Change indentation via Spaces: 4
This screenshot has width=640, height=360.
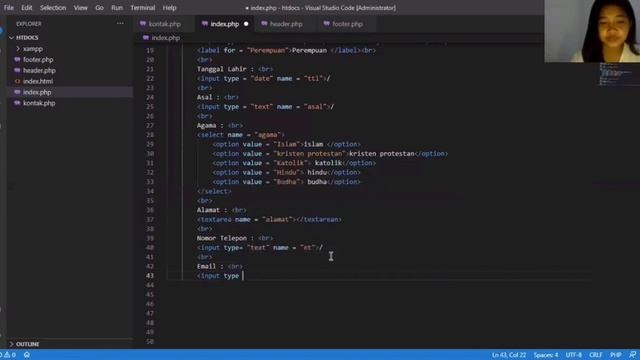(546, 355)
